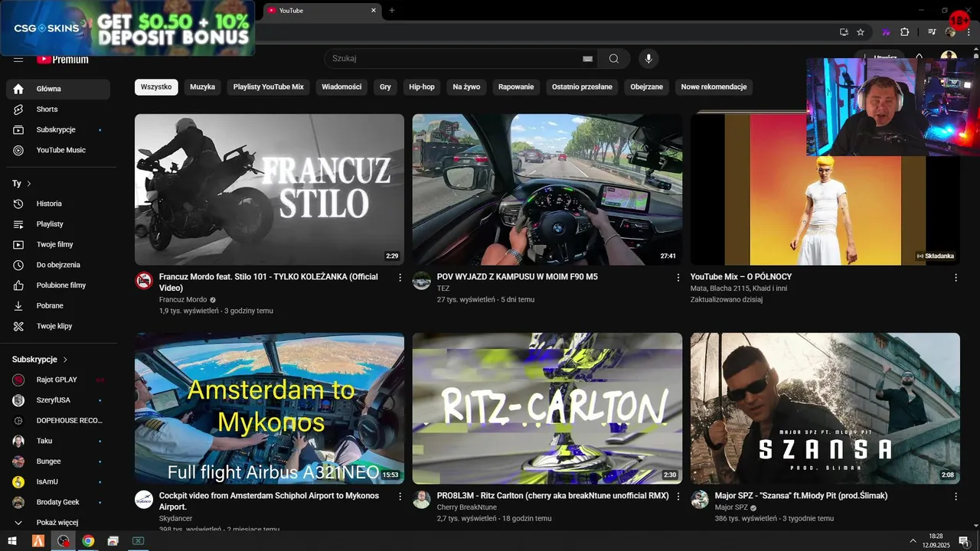Open Chrome extensions puzzle icon
The image size is (980, 551).
point(904,32)
